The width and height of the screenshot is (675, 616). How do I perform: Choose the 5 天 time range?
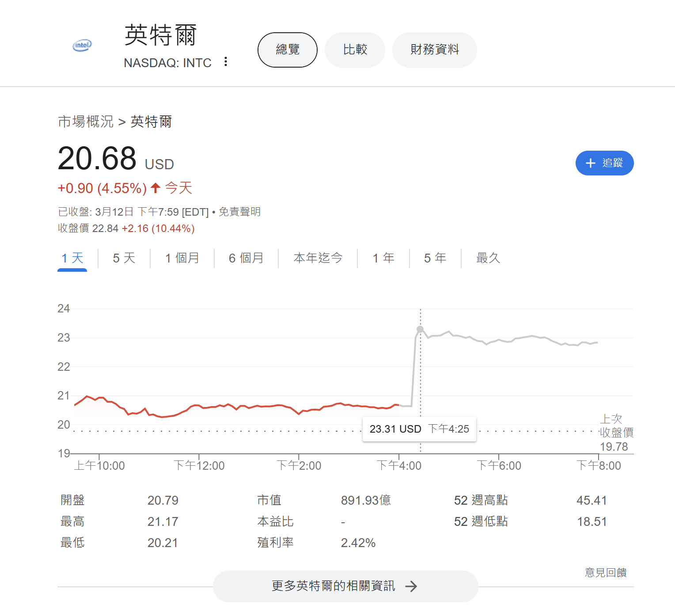coord(124,258)
